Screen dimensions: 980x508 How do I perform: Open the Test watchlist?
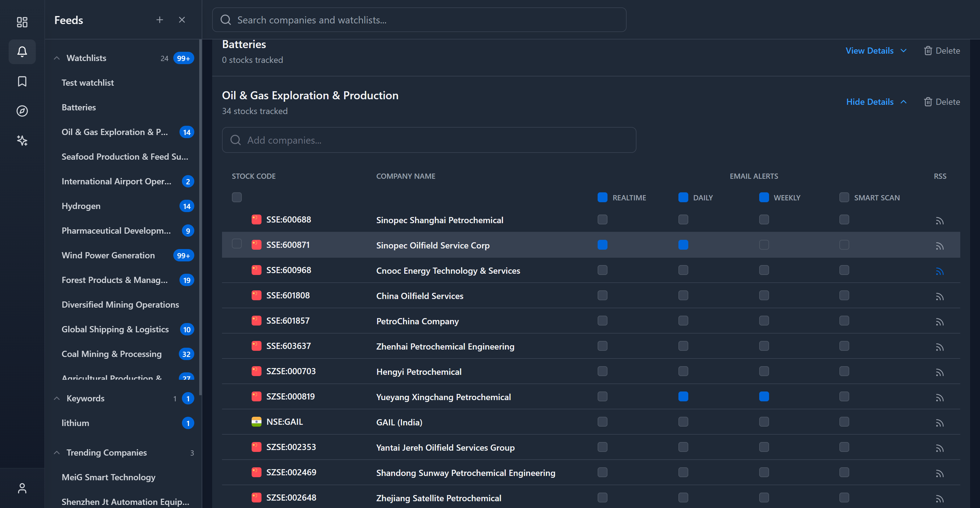(x=88, y=83)
